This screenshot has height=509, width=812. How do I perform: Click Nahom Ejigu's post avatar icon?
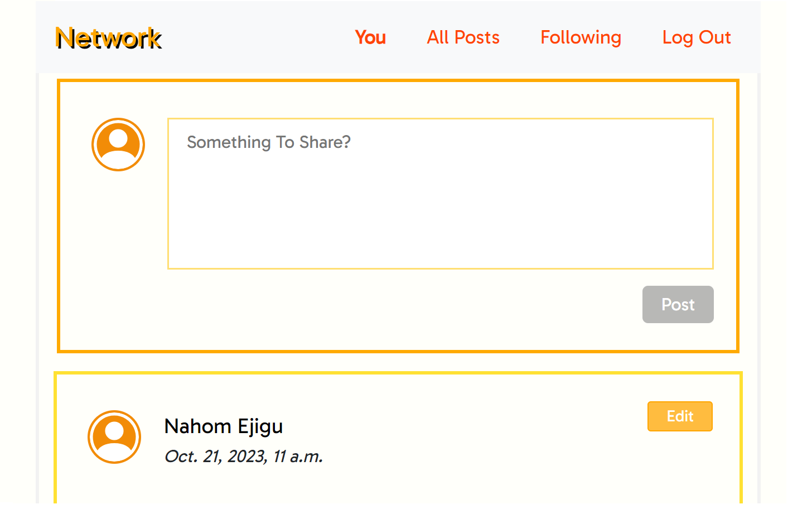[x=114, y=437]
